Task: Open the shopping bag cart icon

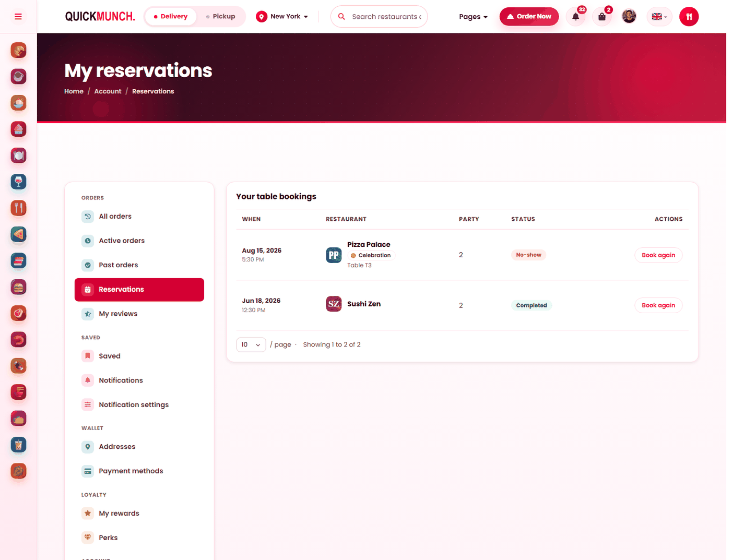Action: click(602, 17)
